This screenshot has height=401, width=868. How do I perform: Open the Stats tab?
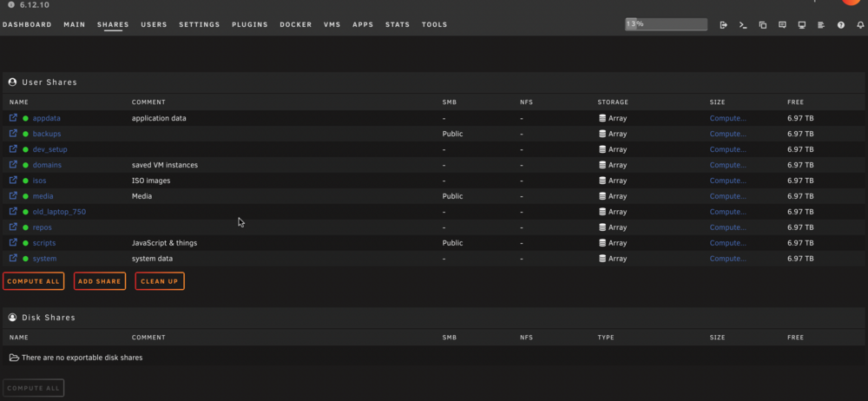[398, 25]
